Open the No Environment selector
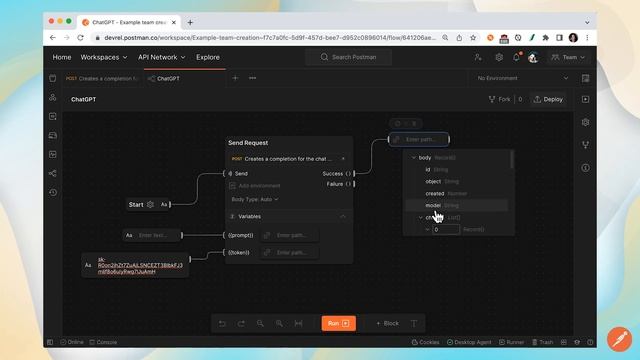This screenshot has height=360, width=640. tap(522, 78)
